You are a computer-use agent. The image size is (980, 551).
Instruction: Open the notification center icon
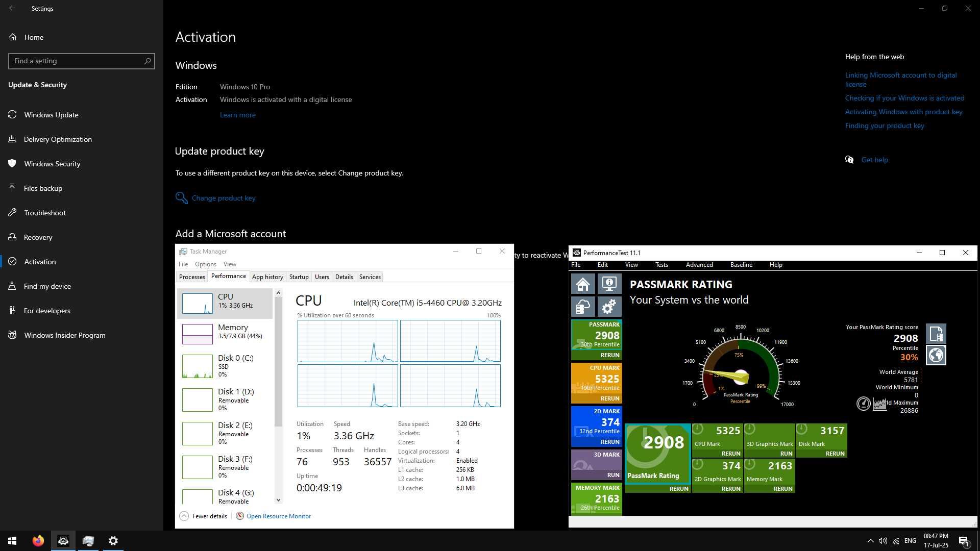click(x=964, y=541)
